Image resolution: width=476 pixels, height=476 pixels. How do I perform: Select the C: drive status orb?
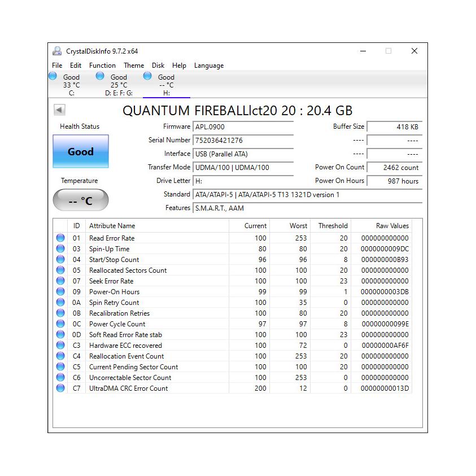coord(53,76)
